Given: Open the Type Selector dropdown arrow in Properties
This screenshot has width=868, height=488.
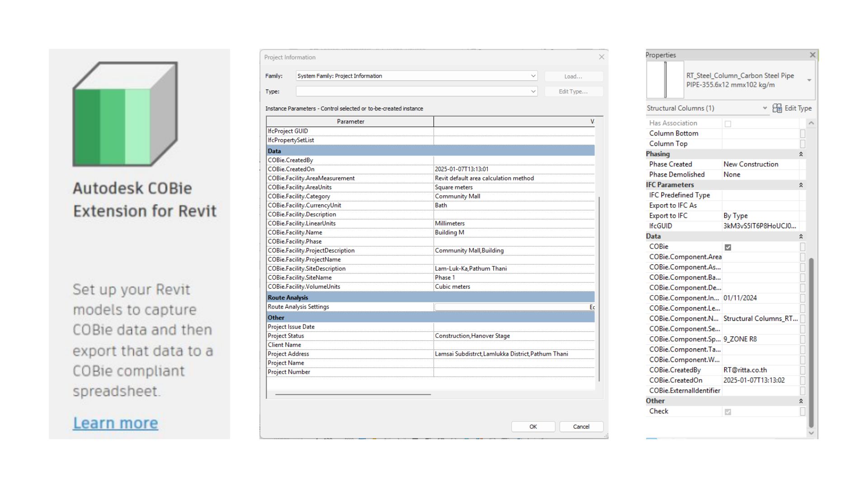Looking at the screenshot, I should [809, 80].
